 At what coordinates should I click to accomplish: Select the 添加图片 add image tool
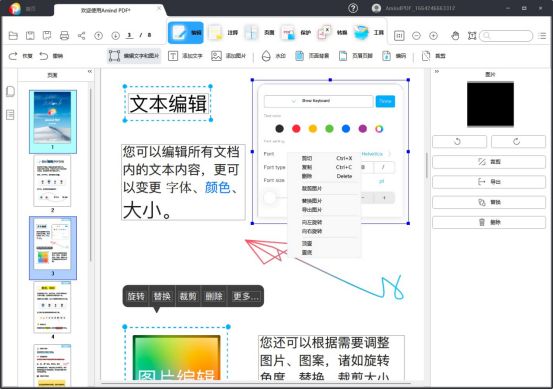(229, 56)
